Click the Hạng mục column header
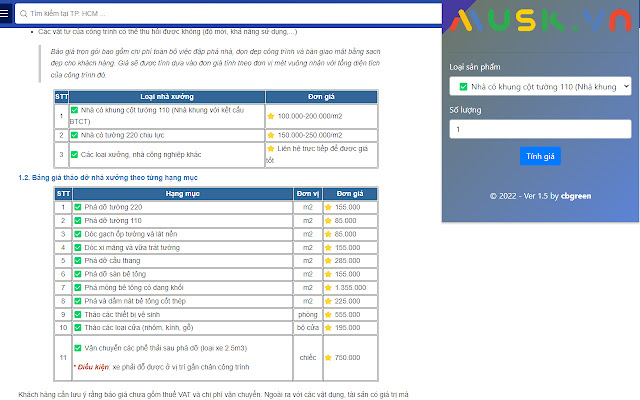 [182, 194]
